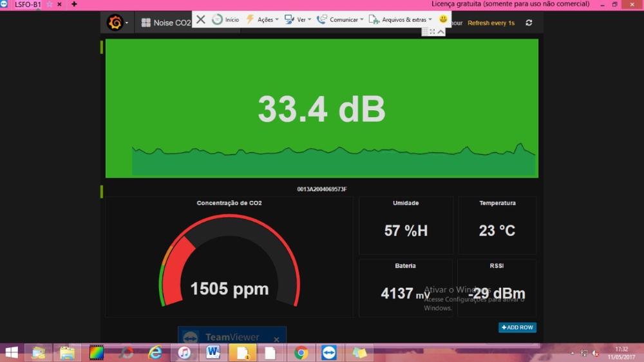Screen dimensions: 644x362
Task: Expand the Ações dropdown menu
Action: pos(262,19)
